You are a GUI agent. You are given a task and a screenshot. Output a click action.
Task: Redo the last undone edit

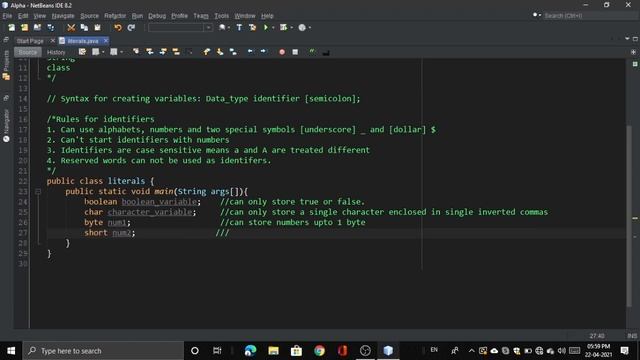(x=131, y=28)
